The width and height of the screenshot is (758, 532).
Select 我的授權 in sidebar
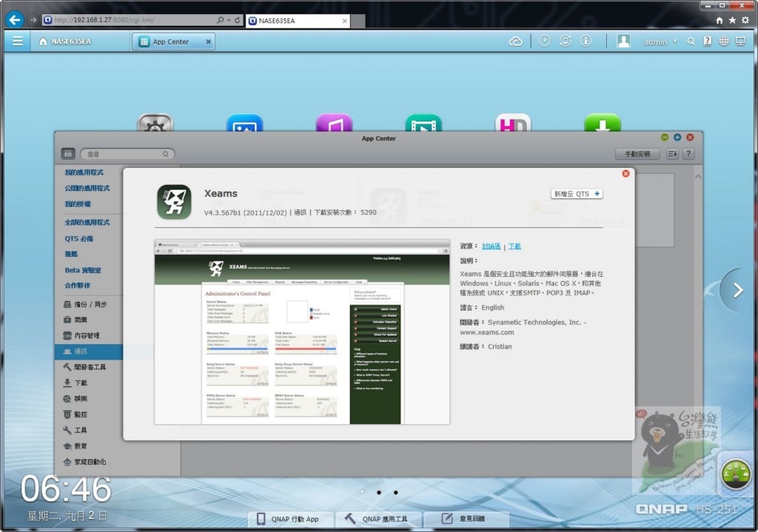point(77,204)
